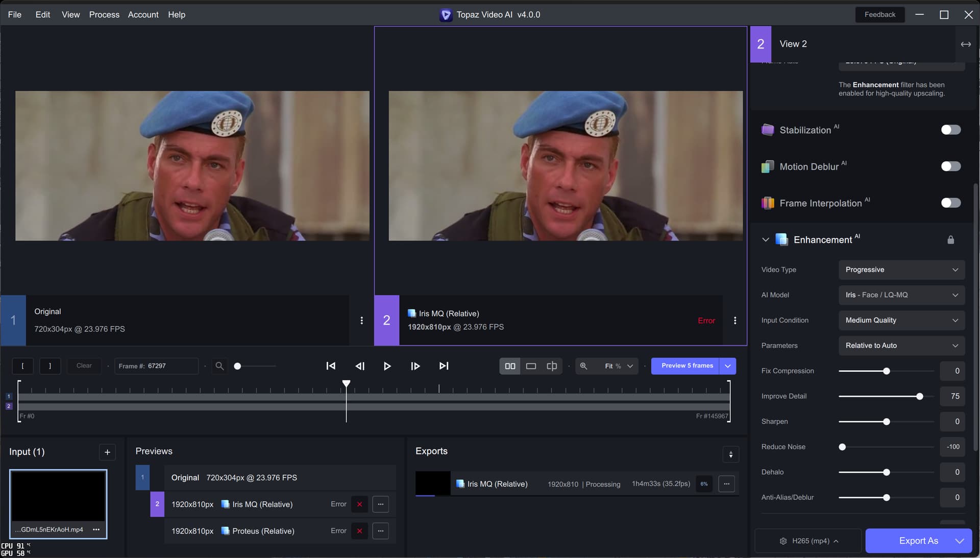The width and height of the screenshot is (980, 558).
Task: Open the three-dot menu on the Original preview
Action: click(x=362, y=321)
